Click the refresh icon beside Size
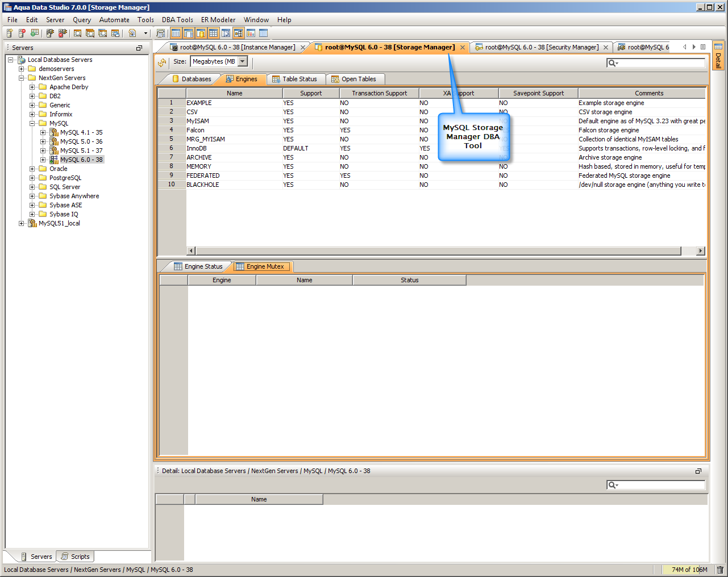728x577 pixels. [162, 62]
